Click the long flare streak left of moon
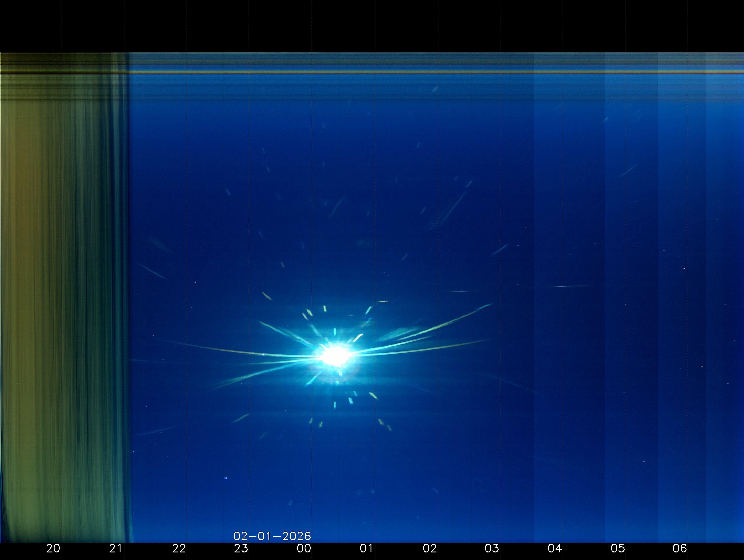 tap(235, 351)
